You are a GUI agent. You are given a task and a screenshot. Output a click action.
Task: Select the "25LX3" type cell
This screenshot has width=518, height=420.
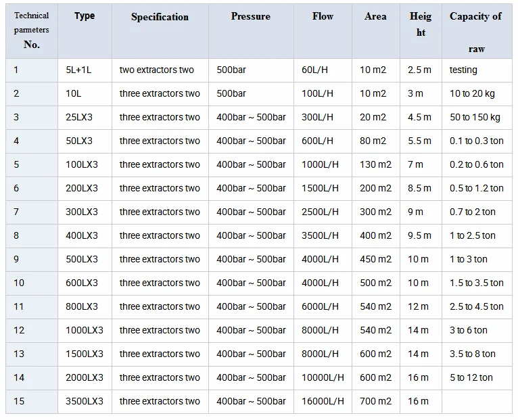[x=81, y=117]
